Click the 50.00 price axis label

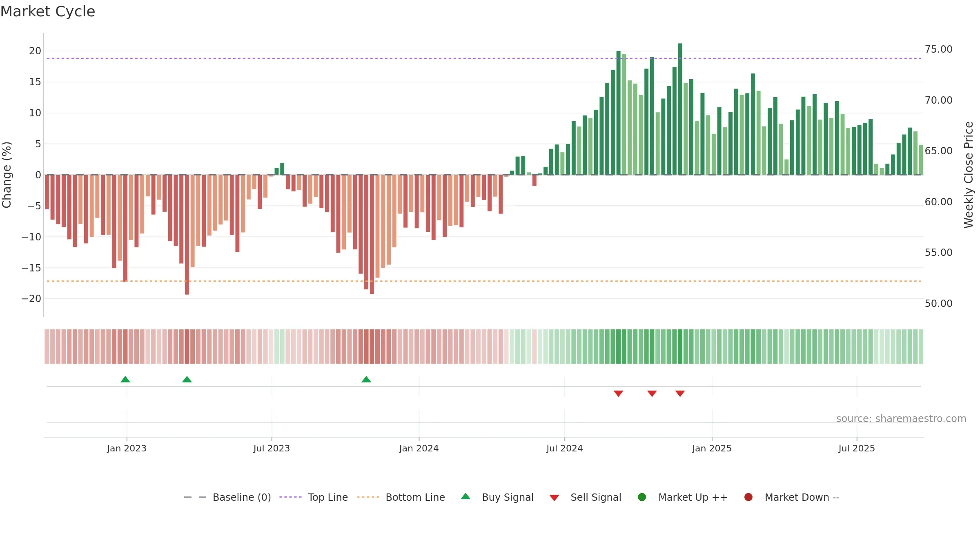point(938,304)
